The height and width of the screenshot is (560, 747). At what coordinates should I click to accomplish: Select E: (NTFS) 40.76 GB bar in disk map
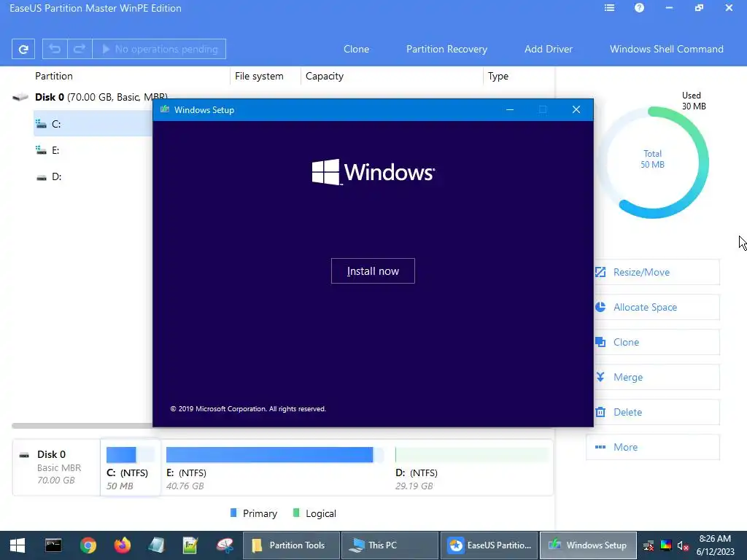point(275,455)
